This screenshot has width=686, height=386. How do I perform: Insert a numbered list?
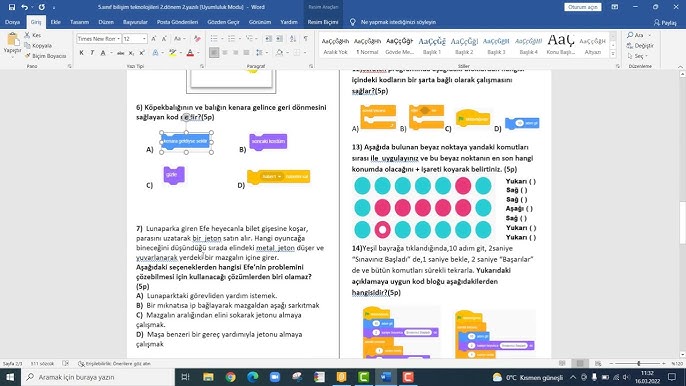231,39
